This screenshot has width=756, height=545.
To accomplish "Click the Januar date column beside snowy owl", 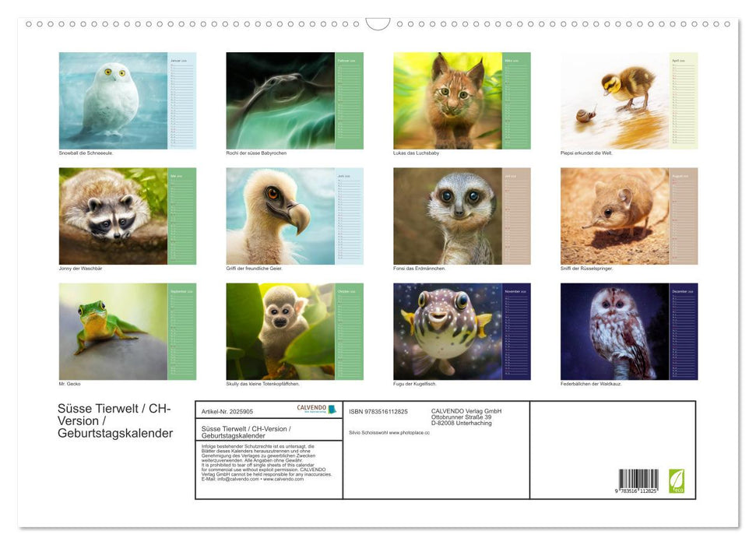I will [x=182, y=100].
